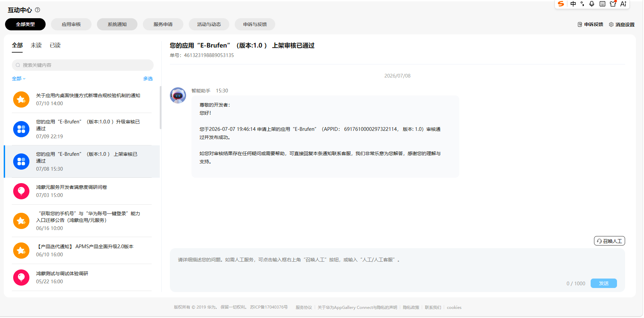
Task: Click star icon of 快捷方式 notice
Action: click(x=21, y=99)
